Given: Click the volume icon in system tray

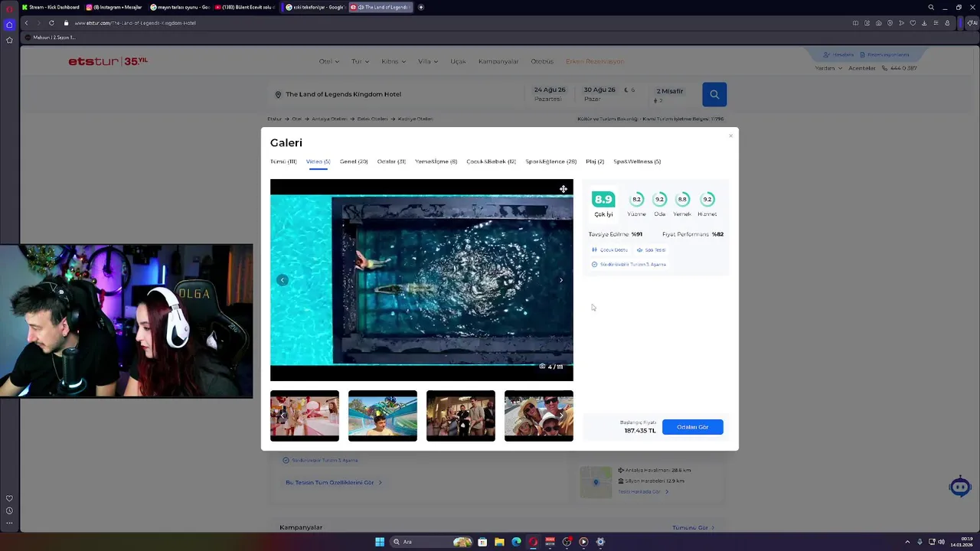Looking at the screenshot, I should [x=941, y=542].
